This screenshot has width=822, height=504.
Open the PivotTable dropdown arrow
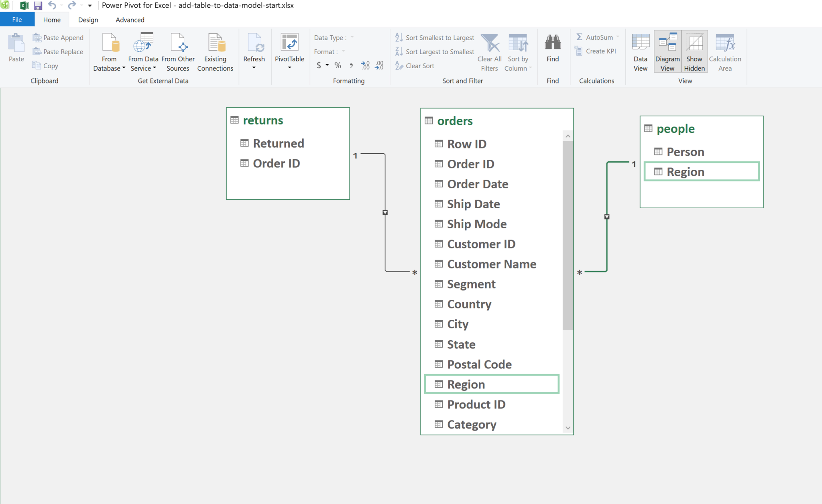(x=289, y=68)
